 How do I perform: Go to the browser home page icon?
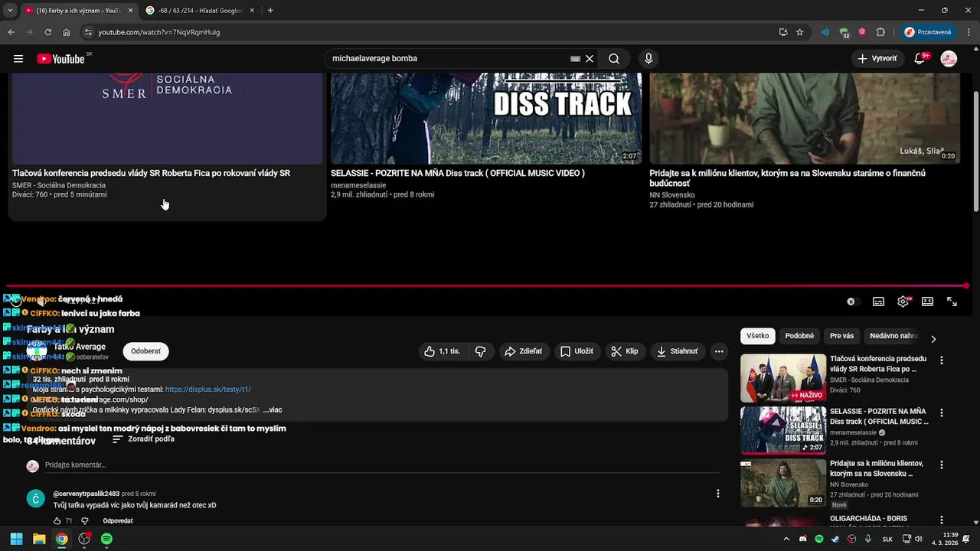[67, 32]
